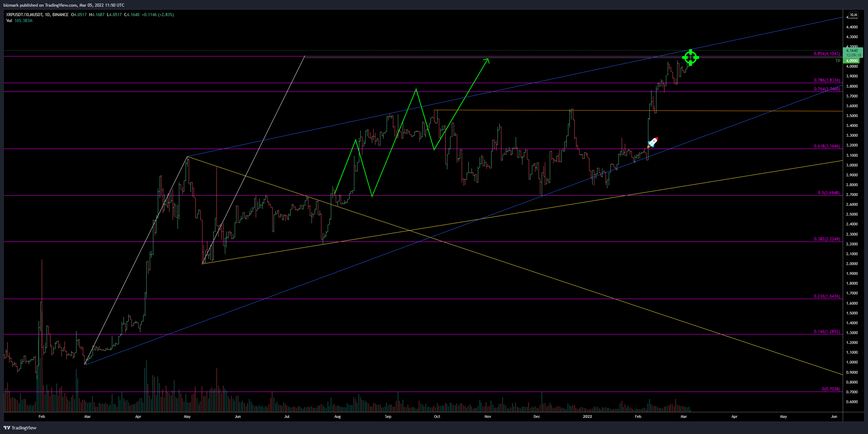The height and width of the screenshot is (434, 868).
Task: Click the TP 4.0900 price tag
Action: pos(852,61)
